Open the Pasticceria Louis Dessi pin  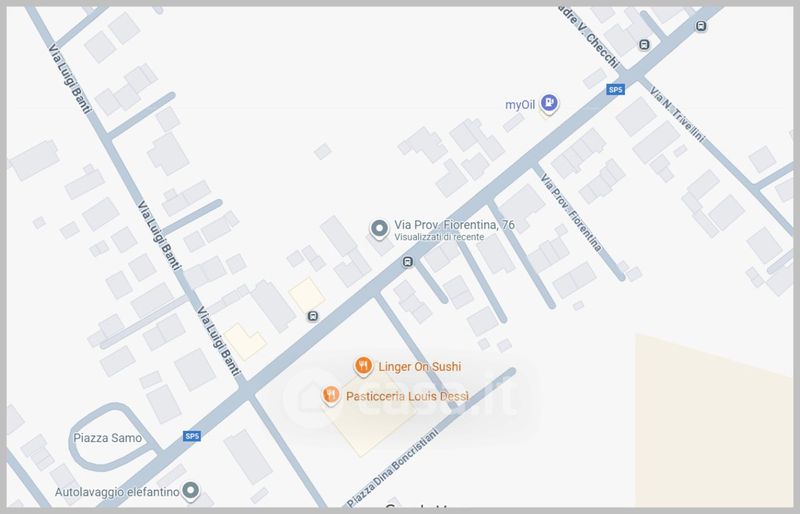click(331, 396)
